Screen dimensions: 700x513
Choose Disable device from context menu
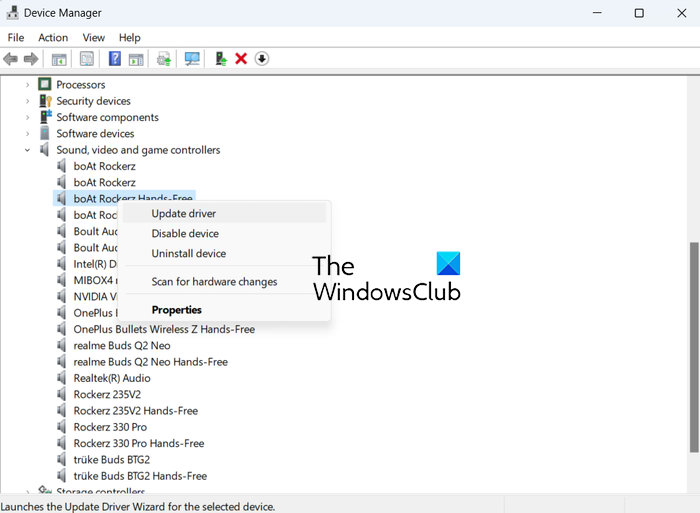[224, 234]
